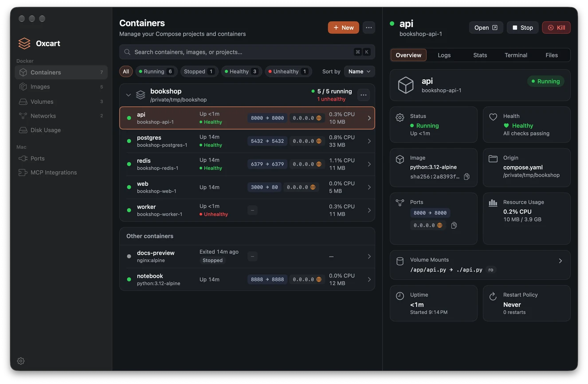
Task: Switch to the Files tab
Action: tap(552, 55)
